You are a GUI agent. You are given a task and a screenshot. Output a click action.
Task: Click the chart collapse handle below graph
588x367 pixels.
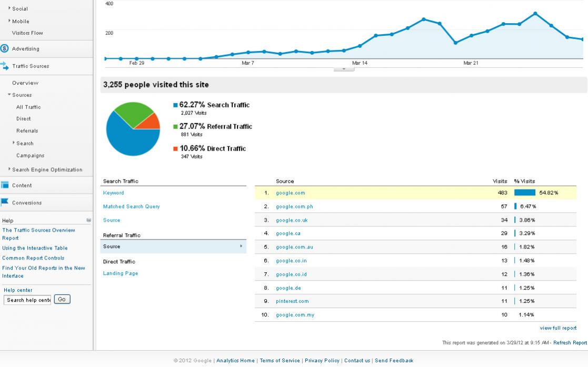pos(344,69)
